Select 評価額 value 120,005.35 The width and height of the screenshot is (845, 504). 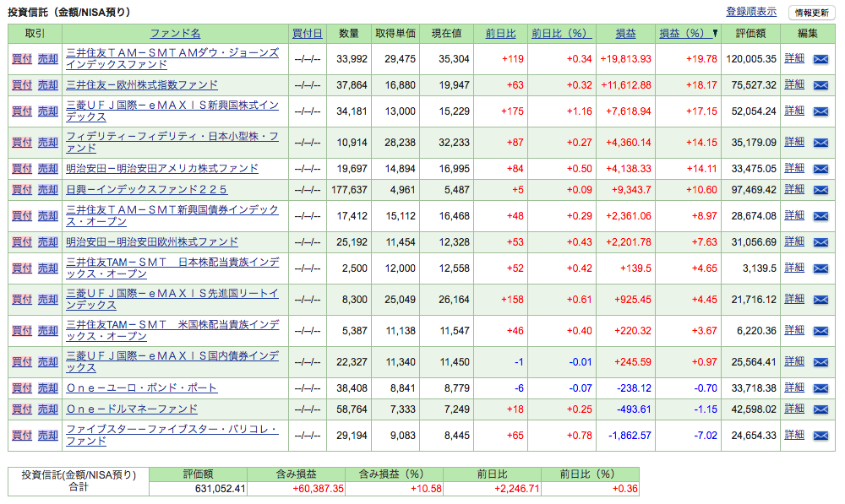click(751, 59)
